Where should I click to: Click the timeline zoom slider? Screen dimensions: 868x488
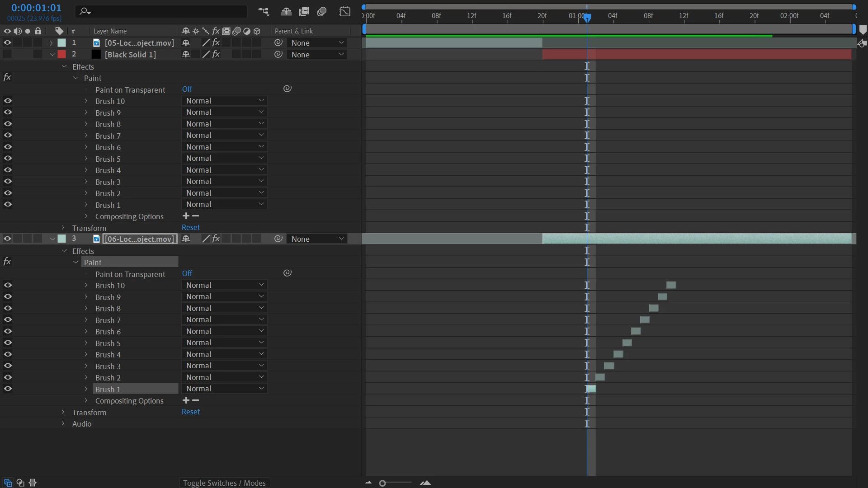(382, 483)
